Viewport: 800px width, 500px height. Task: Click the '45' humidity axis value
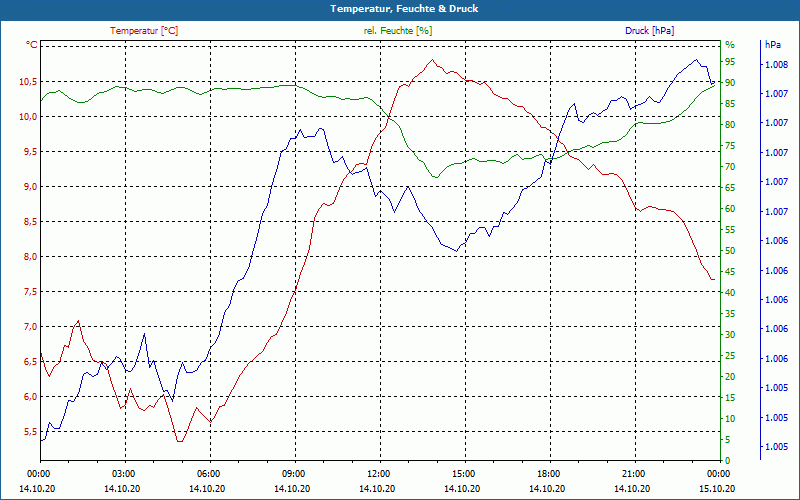[730, 271]
